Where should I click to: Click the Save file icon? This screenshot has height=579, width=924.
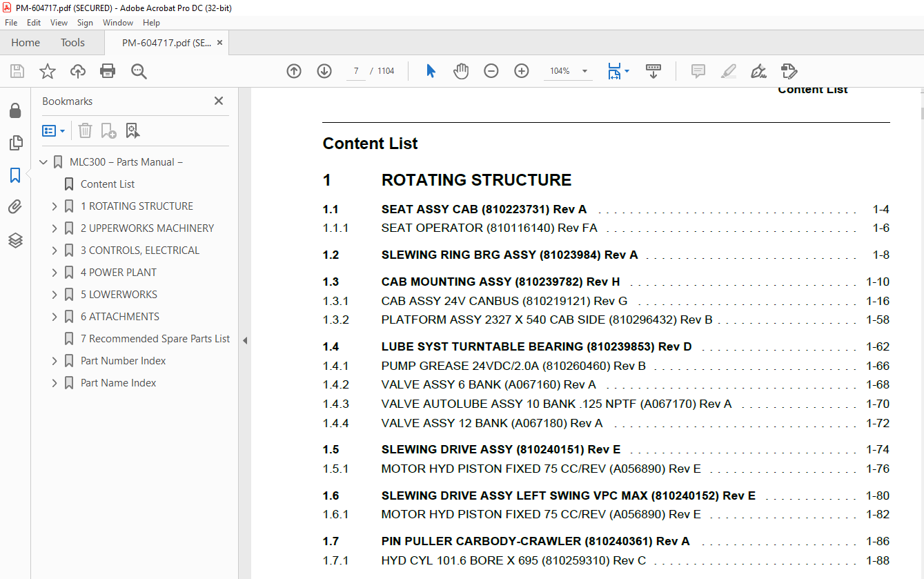pos(17,71)
